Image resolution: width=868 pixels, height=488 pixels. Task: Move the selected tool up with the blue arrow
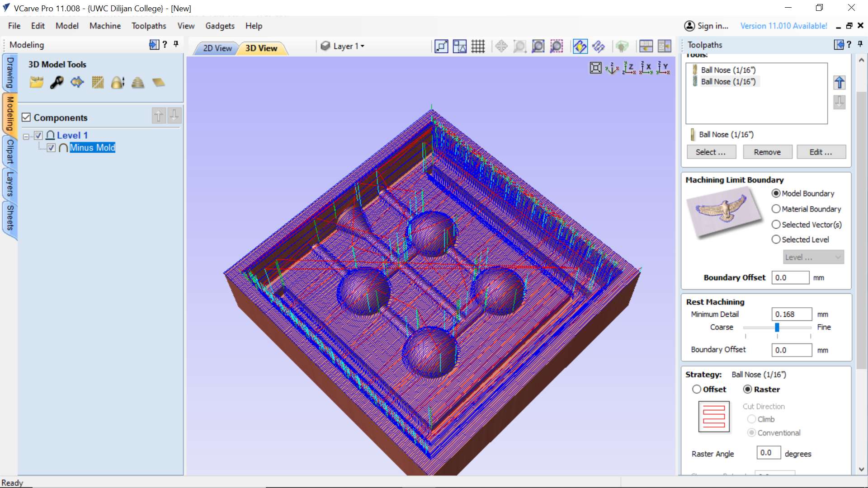(839, 83)
